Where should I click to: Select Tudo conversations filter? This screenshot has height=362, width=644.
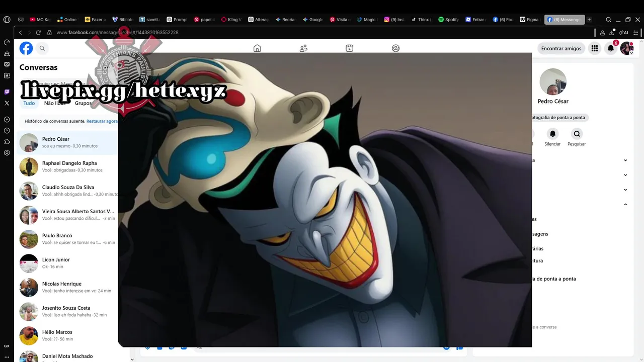click(29, 103)
